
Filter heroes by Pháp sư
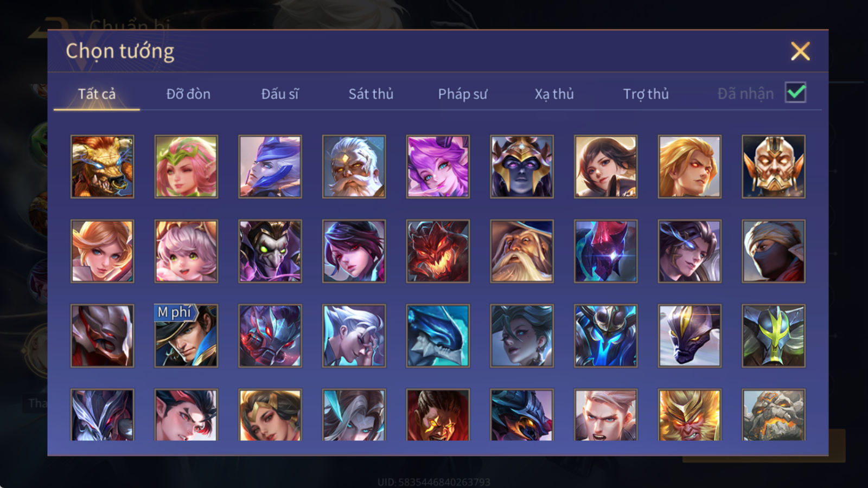[x=462, y=94]
